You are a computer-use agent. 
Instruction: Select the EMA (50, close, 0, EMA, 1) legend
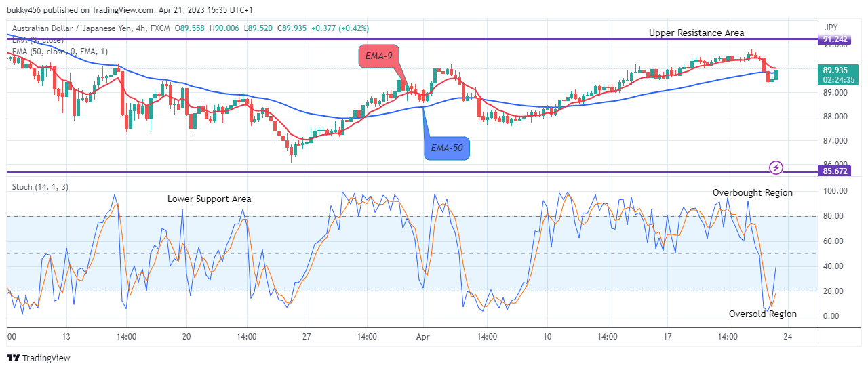click(60, 52)
